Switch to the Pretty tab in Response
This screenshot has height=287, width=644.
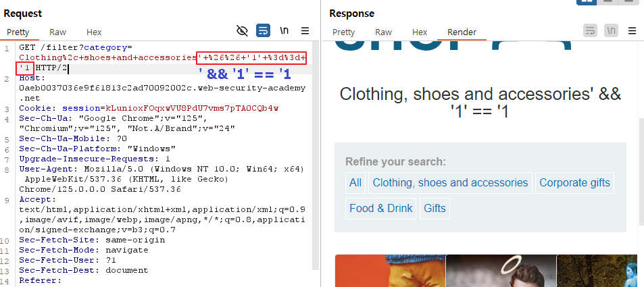(x=343, y=32)
